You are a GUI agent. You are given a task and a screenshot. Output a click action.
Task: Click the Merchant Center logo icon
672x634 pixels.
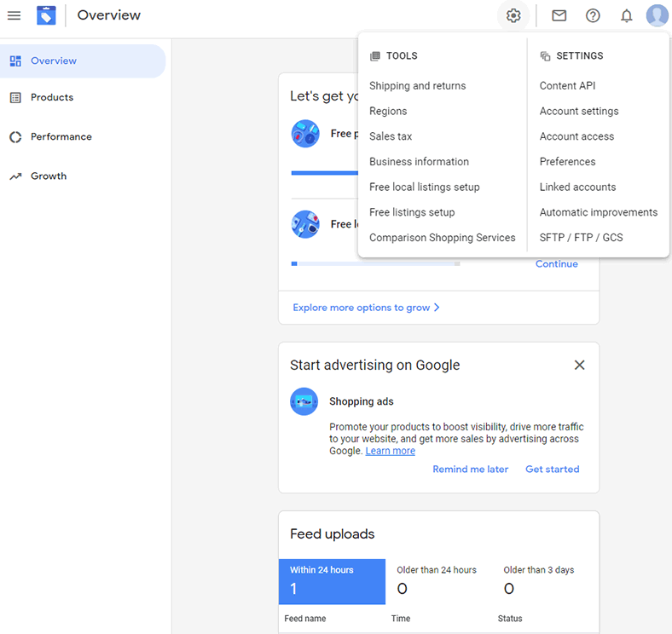coord(46,15)
